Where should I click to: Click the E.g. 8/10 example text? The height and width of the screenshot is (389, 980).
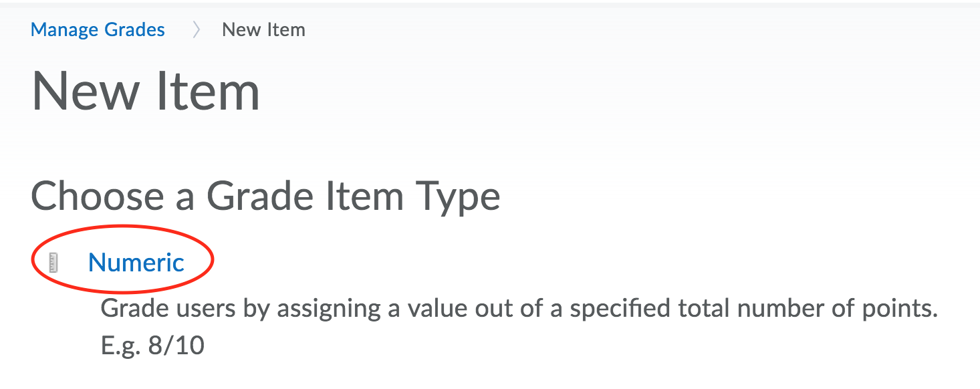point(152,346)
